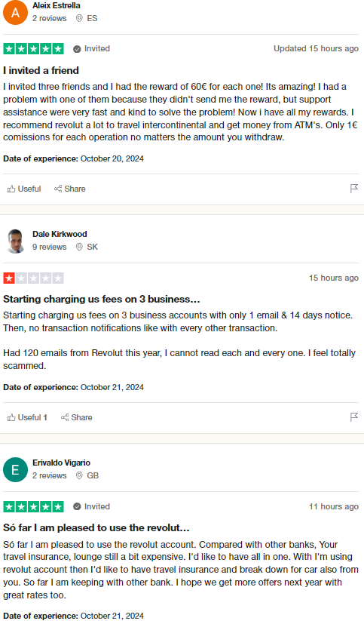This screenshot has width=364, height=621.
Task: Open 'Só far I am pleased' review title
Action: coord(96,528)
